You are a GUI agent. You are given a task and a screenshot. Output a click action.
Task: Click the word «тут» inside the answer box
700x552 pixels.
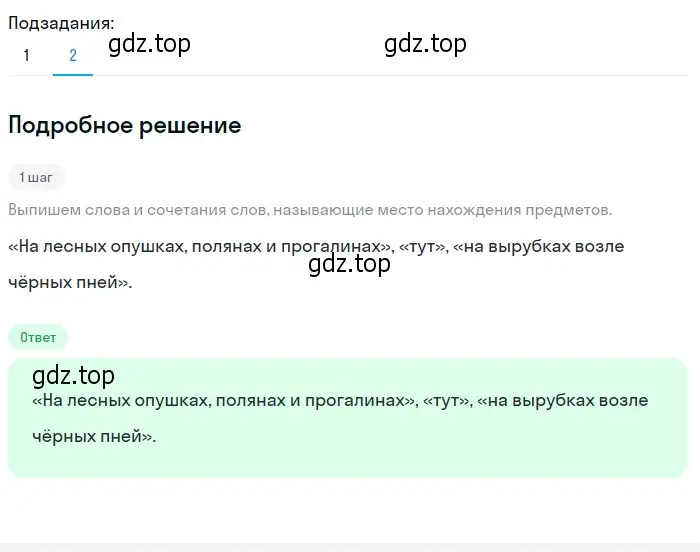click(446, 401)
